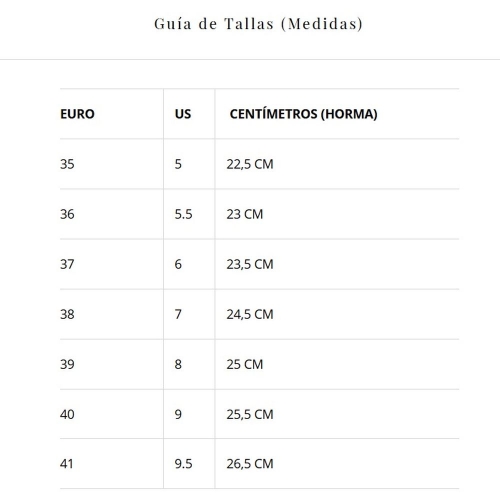Click the 26,5 CM measurement
Image resolution: width=500 pixels, height=500 pixels.
tap(250, 464)
